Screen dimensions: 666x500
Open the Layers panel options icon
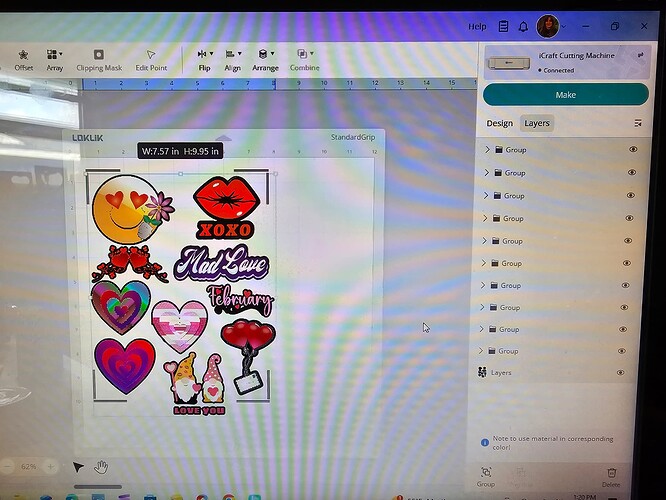tap(638, 123)
